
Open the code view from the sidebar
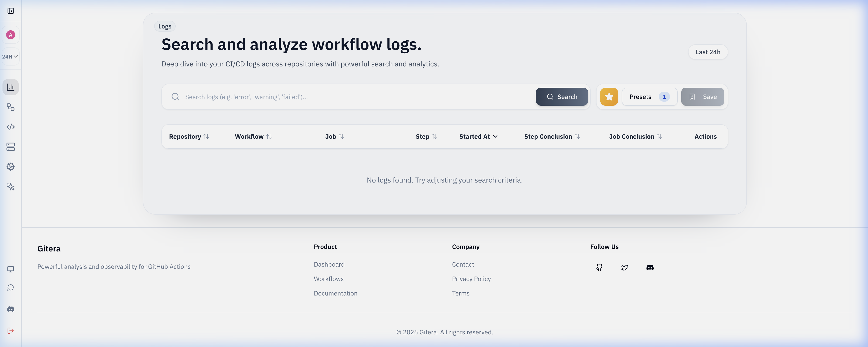coord(10,127)
